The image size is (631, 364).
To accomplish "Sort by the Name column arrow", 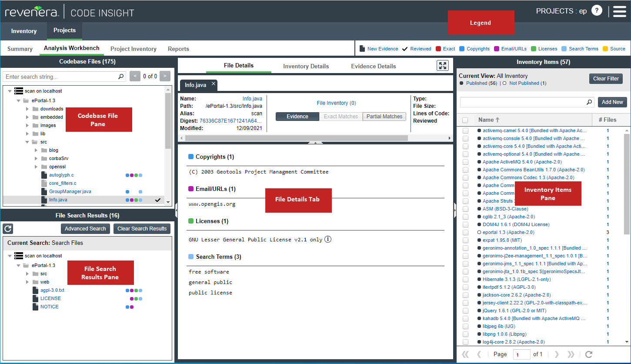I will [x=497, y=120].
